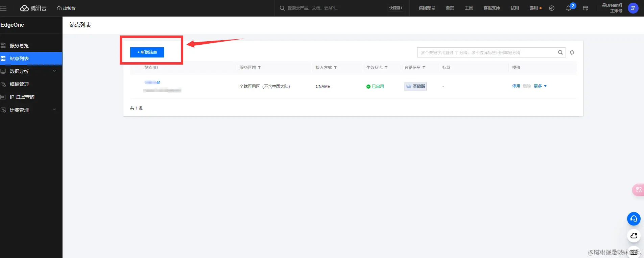
Task: Click the 数据分析 sidebar icon
Action: (3, 71)
